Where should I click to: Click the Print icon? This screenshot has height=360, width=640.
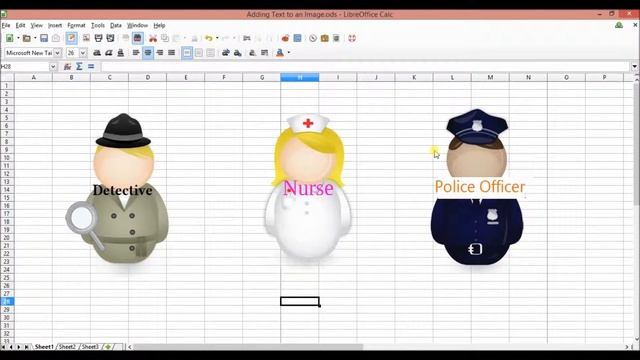(98, 38)
